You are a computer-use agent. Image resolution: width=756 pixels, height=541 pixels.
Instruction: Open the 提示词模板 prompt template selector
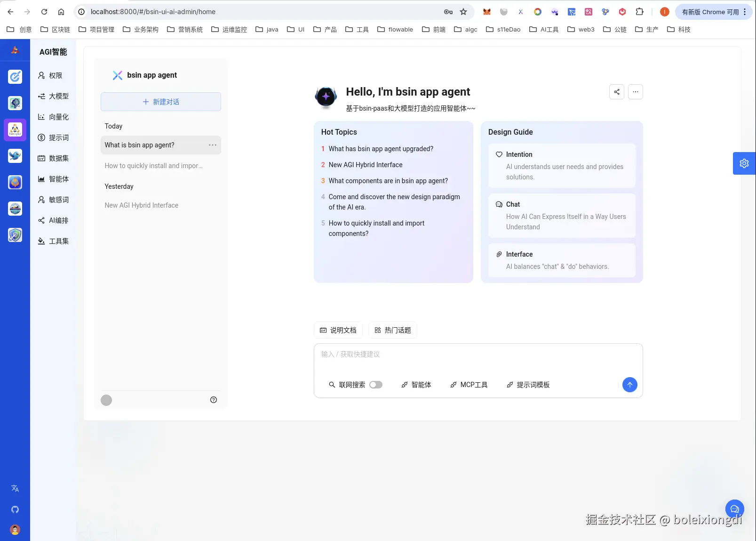[x=528, y=385]
